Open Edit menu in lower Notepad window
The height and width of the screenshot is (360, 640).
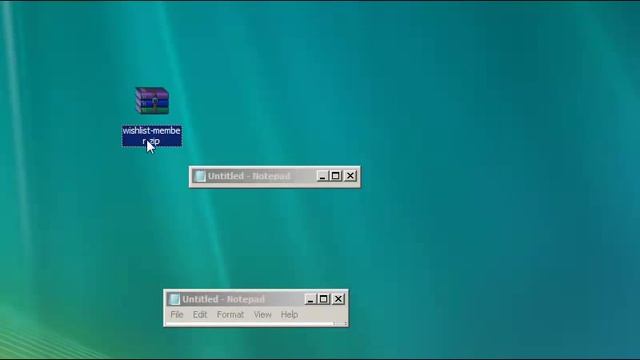pyautogui.click(x=200, y=315)
